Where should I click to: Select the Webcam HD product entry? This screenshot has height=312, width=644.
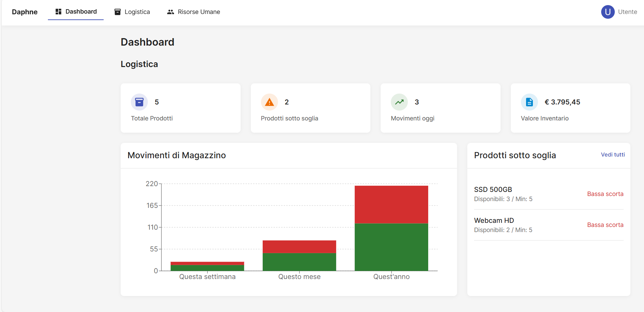click(494, 220)
